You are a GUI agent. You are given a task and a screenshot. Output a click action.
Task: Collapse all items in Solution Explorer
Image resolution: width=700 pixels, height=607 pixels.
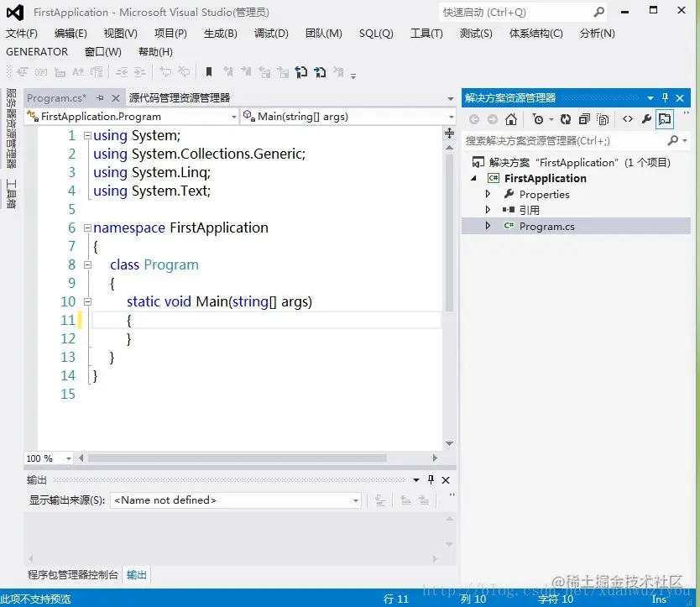tap(584, 119)
